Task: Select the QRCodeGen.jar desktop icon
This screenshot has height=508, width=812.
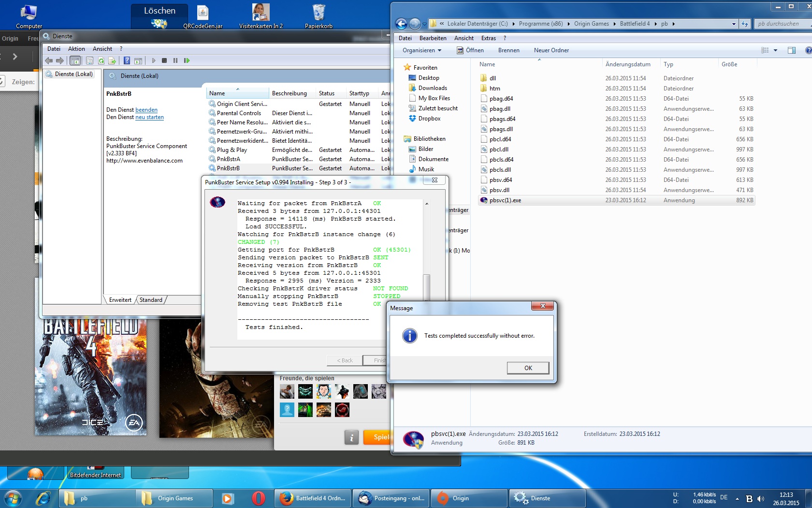Action: point(203,16)
